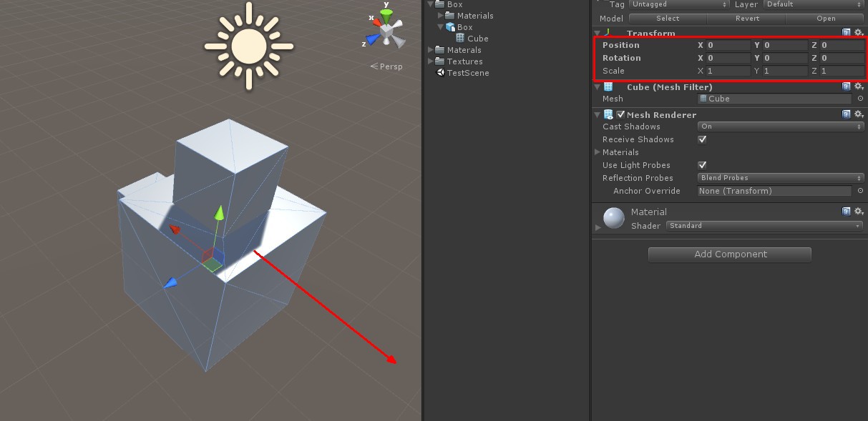Open the Cast Shadows dropdown

coord(779,127)
